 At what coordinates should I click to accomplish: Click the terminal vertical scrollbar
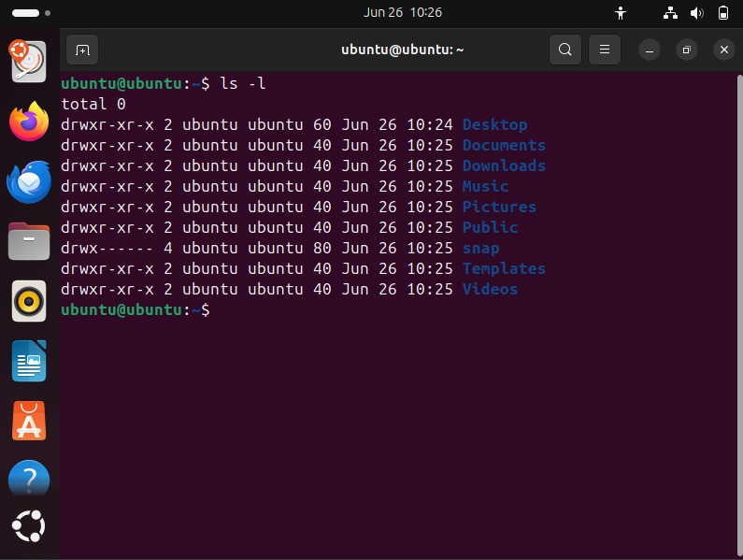tap(739, 313)
